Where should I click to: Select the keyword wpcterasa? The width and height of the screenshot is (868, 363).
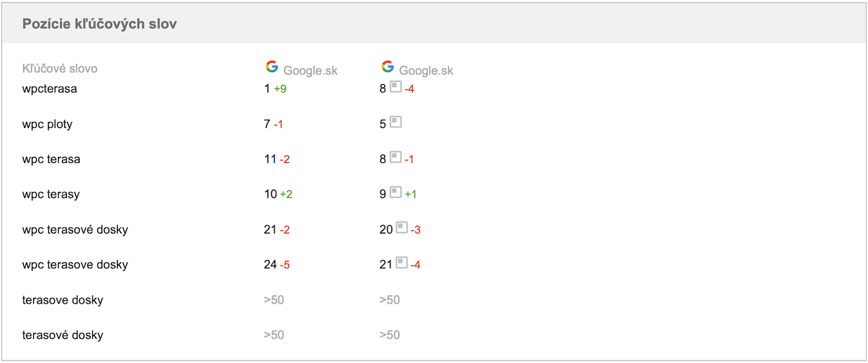pos(49,89)
